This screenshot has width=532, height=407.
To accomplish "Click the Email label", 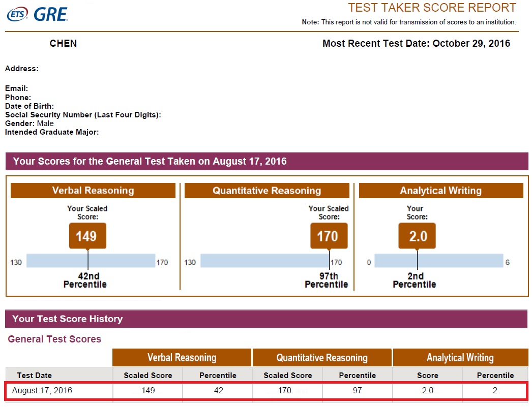I will tap(16, 88).
